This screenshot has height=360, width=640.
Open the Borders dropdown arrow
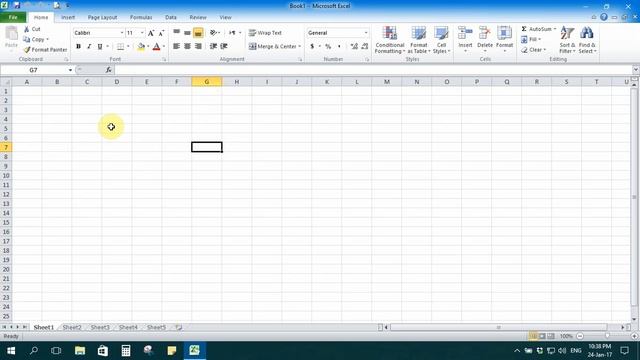128,47
